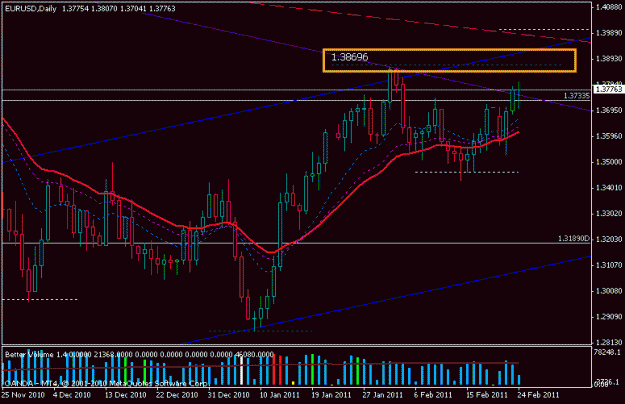
Task: Click the 78248.1 volume scale value
Action: pyautogui.click(x=607, y=352)
